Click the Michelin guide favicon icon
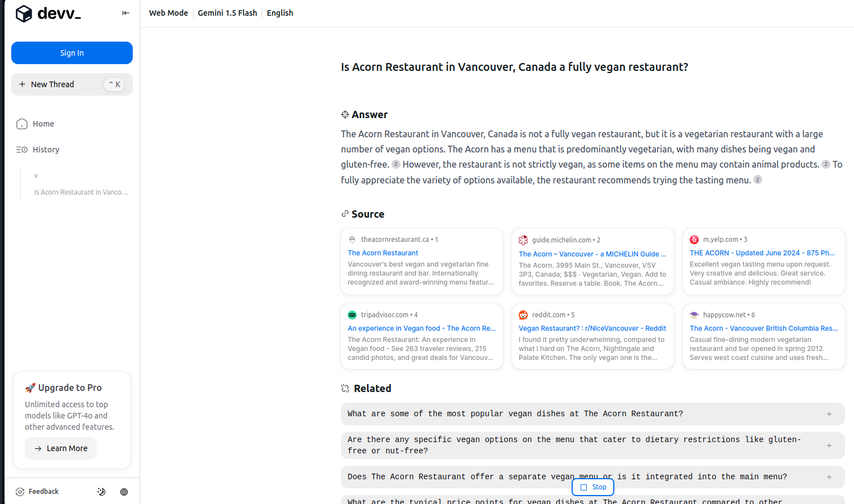The height and width of the screenshot is (504, 854). pyautogui.click(x=523, y=240)
